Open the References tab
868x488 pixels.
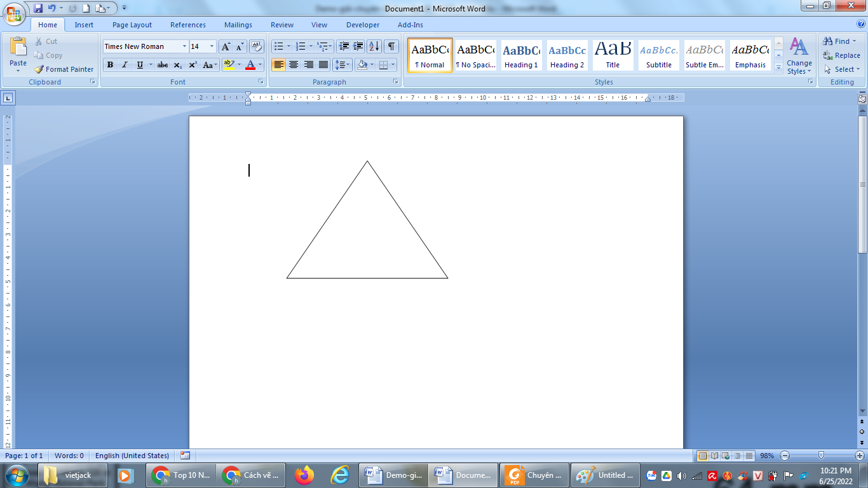coord(188,25)
